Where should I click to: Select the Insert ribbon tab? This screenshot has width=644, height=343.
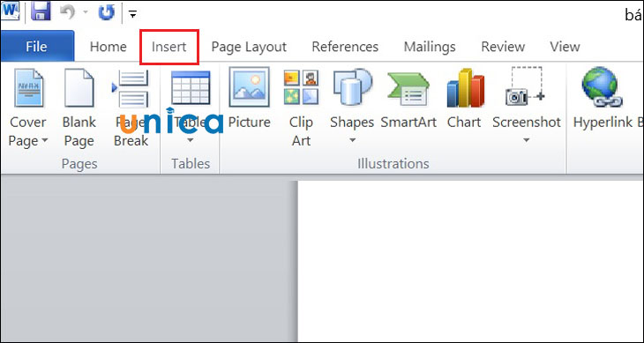pyautogui.click(x=169, y=47)
